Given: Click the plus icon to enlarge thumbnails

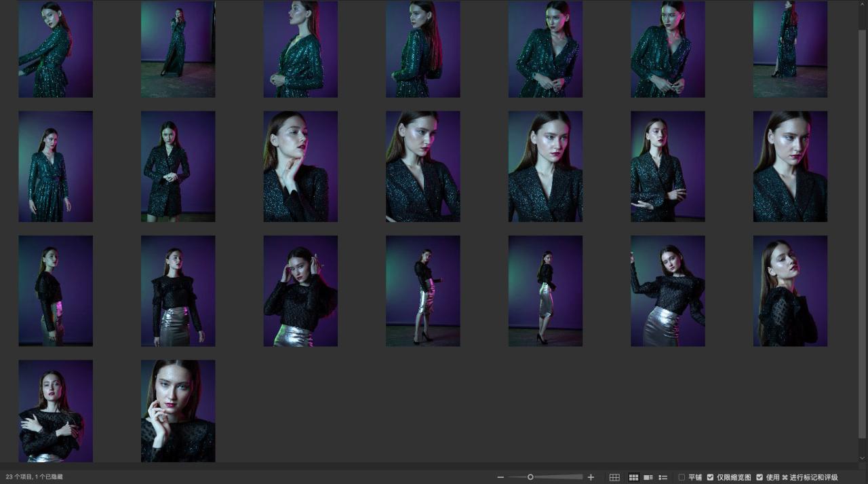Looking at the screenshot, I should [591, 477].
